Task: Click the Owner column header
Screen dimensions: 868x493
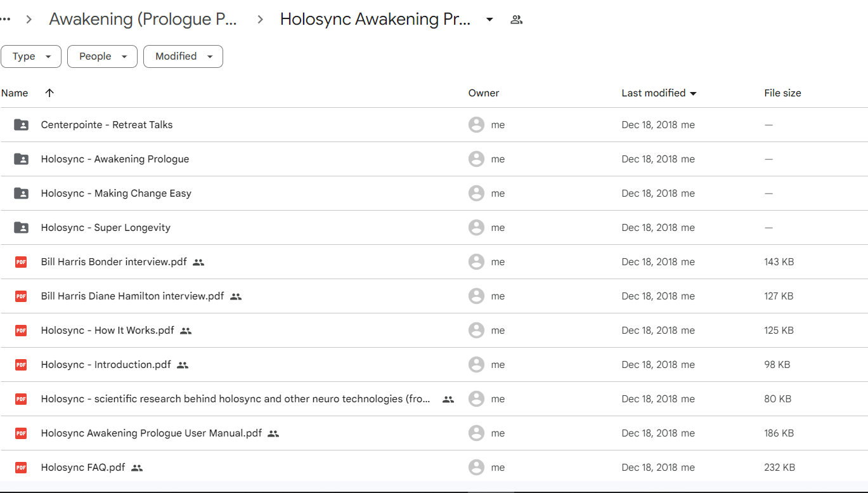Action: pyautogui.click(x=484, y=93)
